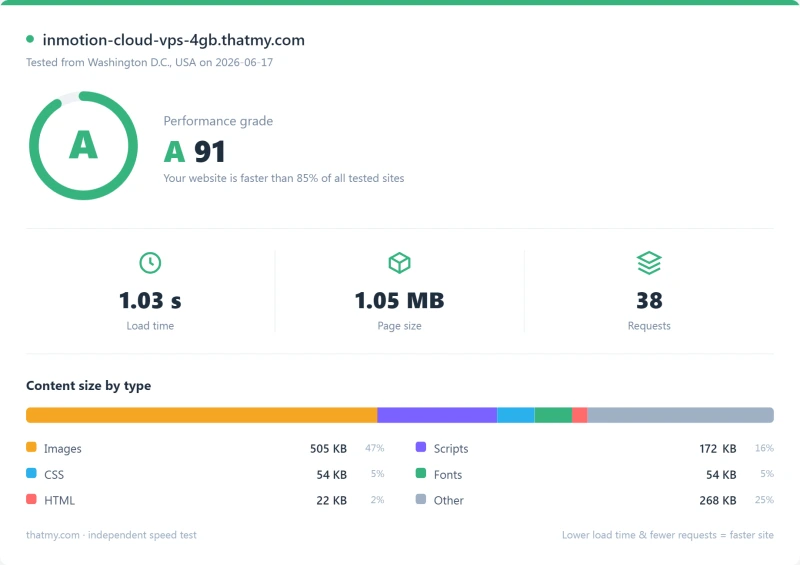This screenshot has width=800, height=565.
Task: Click the light blue CSS bar segment
Action: [x=516, y=415]
